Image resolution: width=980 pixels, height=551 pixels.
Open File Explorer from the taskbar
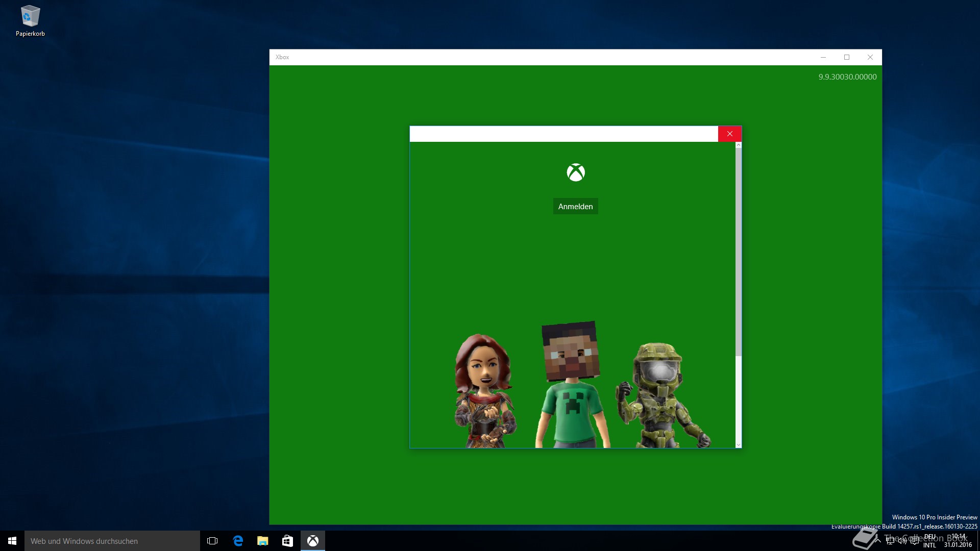(x=263, y=541)
